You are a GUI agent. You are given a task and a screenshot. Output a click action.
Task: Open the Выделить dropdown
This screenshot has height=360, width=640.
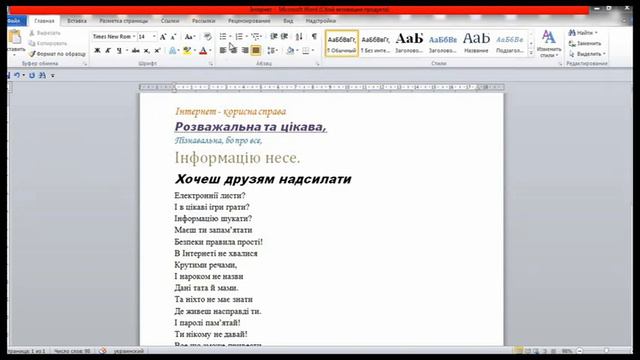[587, 54]
